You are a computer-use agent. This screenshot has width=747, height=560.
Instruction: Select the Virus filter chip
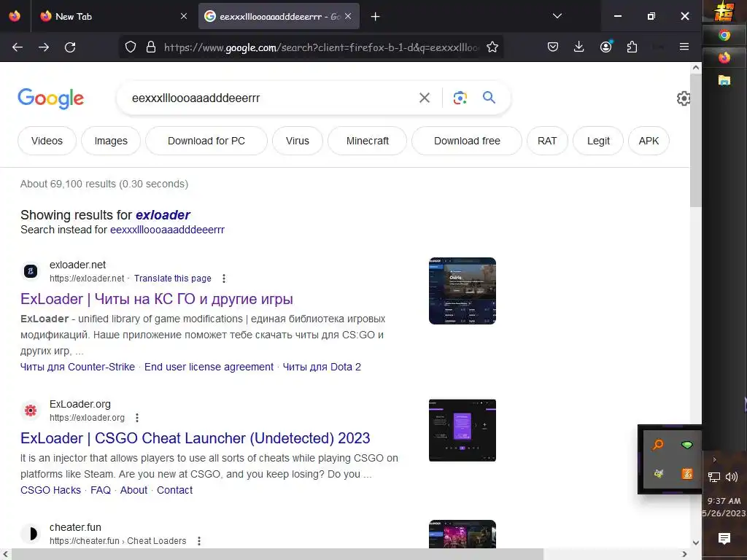click(298, 141)
